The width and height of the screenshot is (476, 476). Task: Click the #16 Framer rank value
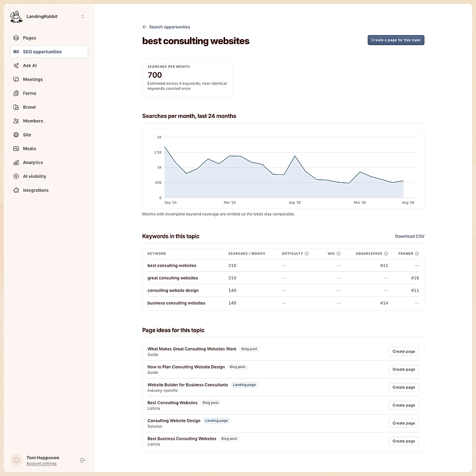[415, 278]
